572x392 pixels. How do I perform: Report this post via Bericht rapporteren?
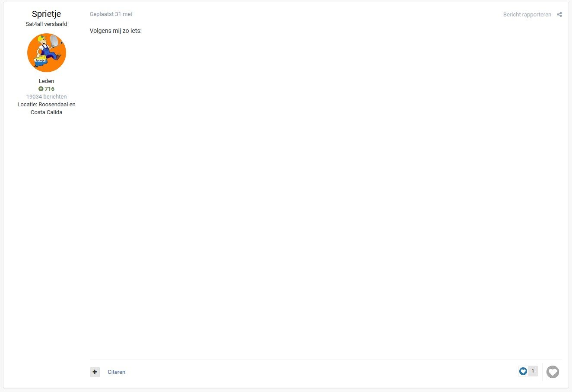pyautogui.click(x=527, y=15)
